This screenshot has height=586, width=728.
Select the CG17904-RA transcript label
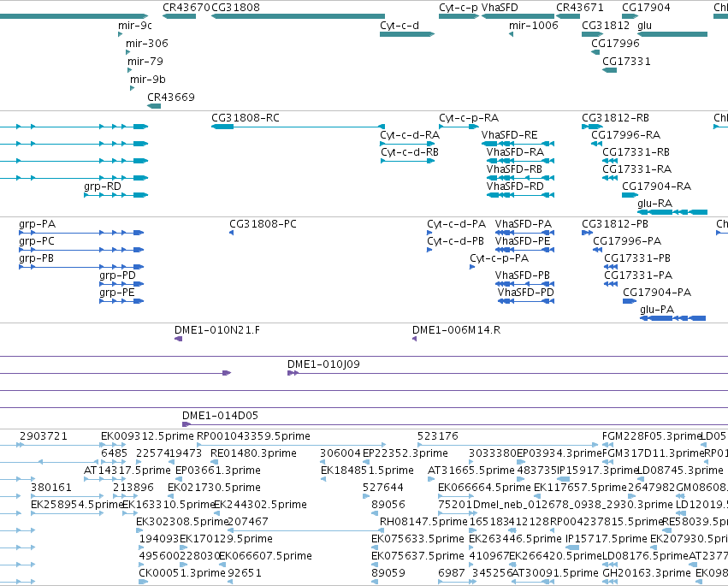[x=656, y=186]
